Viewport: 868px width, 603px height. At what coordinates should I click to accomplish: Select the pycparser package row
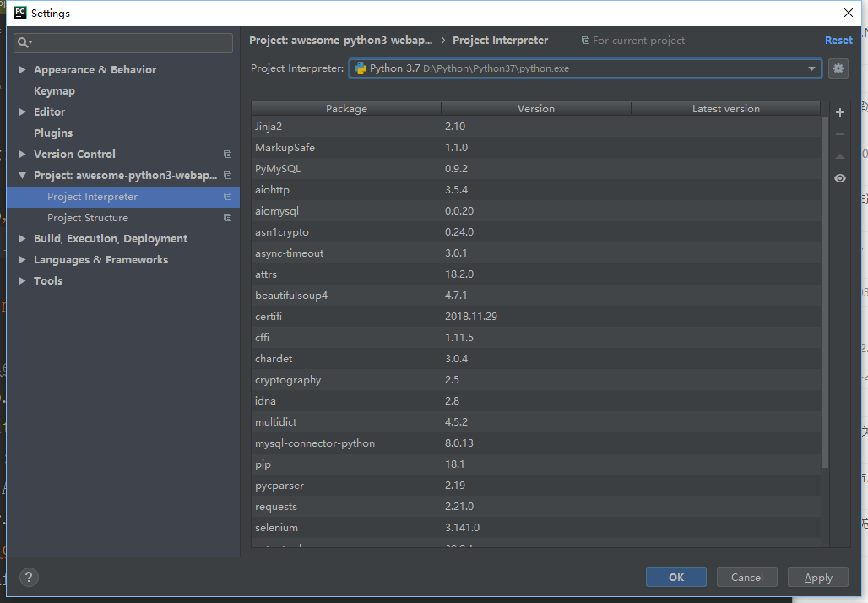[536, 485]
